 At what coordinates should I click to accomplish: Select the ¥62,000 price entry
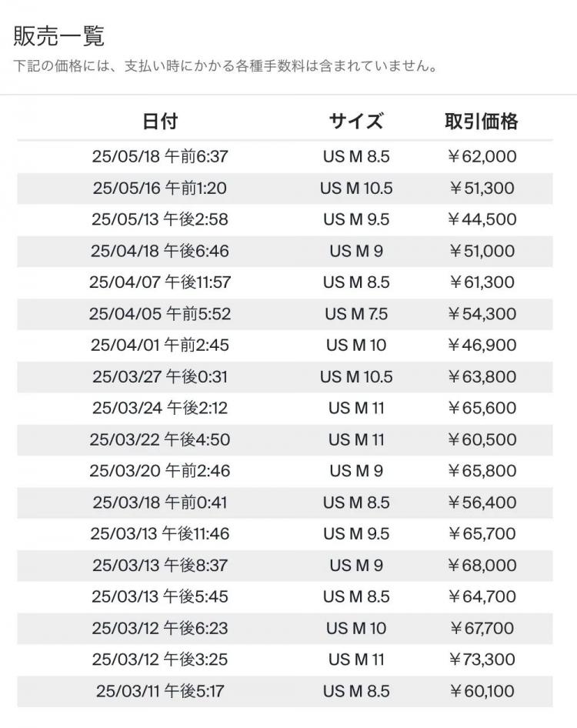click(482, 156)
